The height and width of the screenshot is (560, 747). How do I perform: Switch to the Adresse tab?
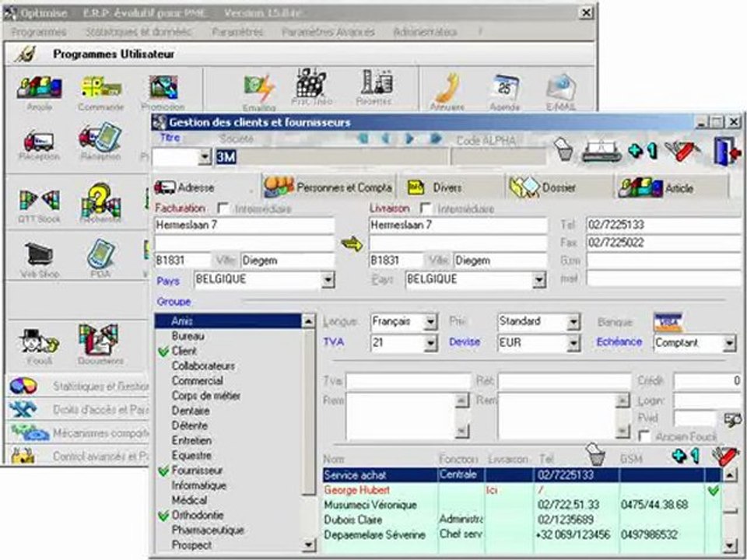[205, 187]
